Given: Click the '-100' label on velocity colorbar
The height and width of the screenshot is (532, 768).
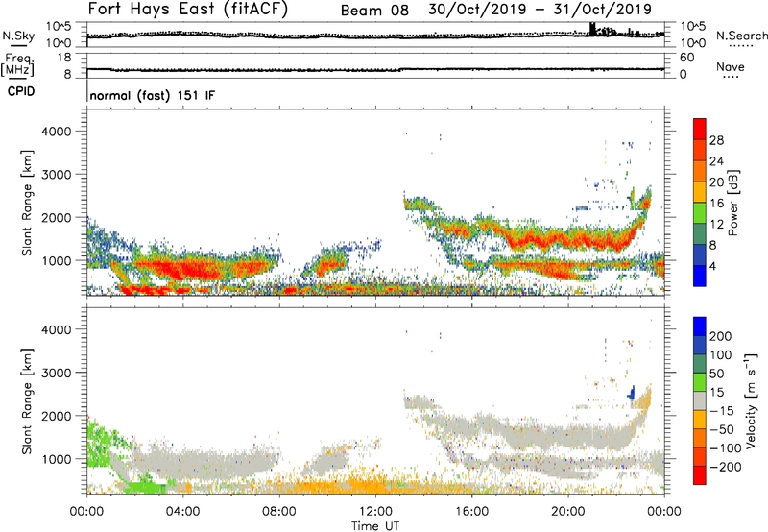Looking at the screenshot, I should click(x=724, y=448).
